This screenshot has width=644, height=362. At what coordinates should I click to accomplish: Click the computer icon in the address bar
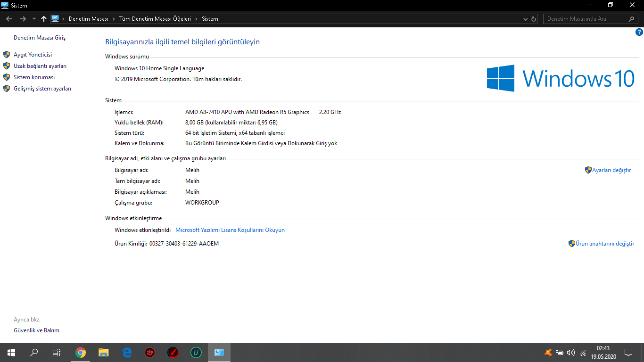click(55, 19)
